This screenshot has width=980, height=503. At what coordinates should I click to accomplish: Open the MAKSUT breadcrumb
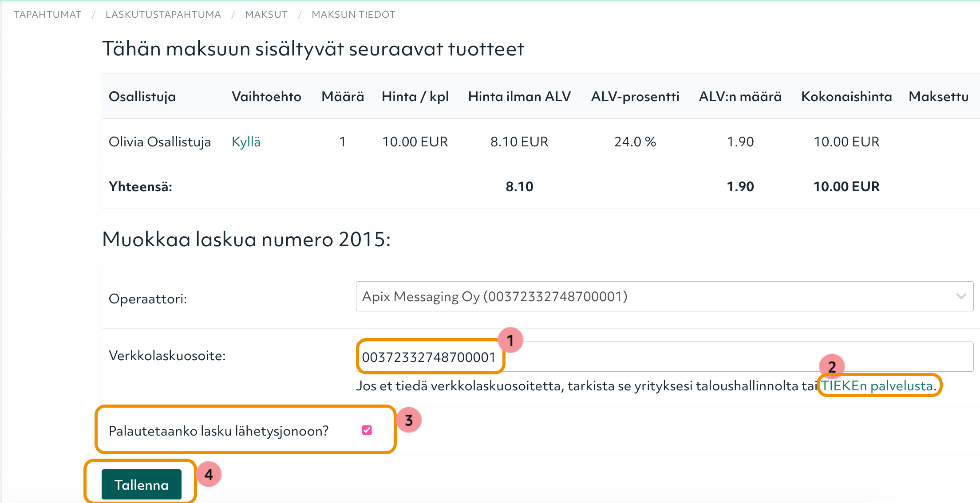click(266, 15)
